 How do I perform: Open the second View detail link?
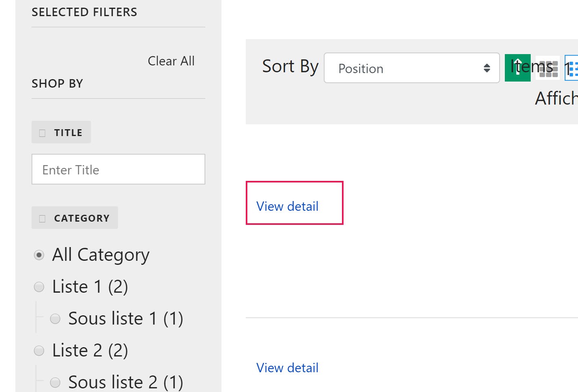pos(287,368)
